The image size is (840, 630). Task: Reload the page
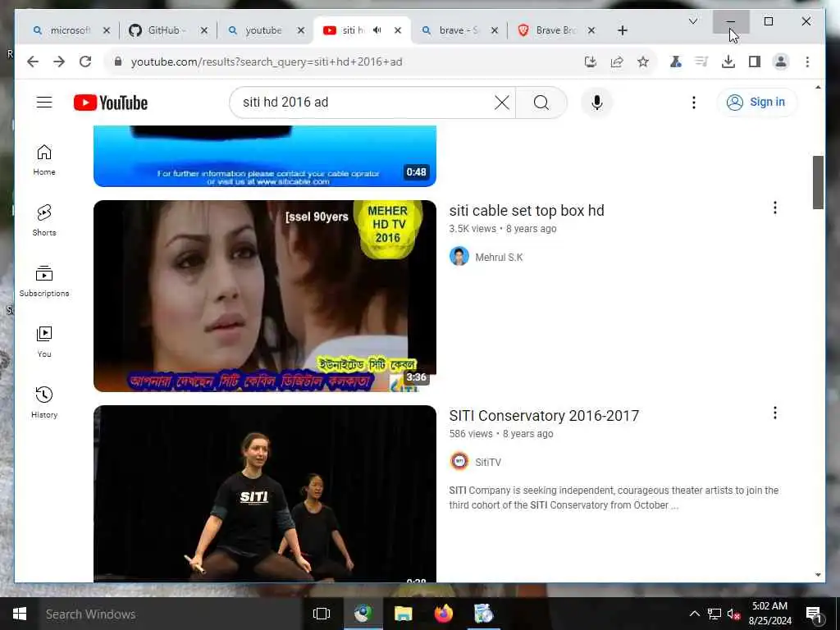[85, 62]
